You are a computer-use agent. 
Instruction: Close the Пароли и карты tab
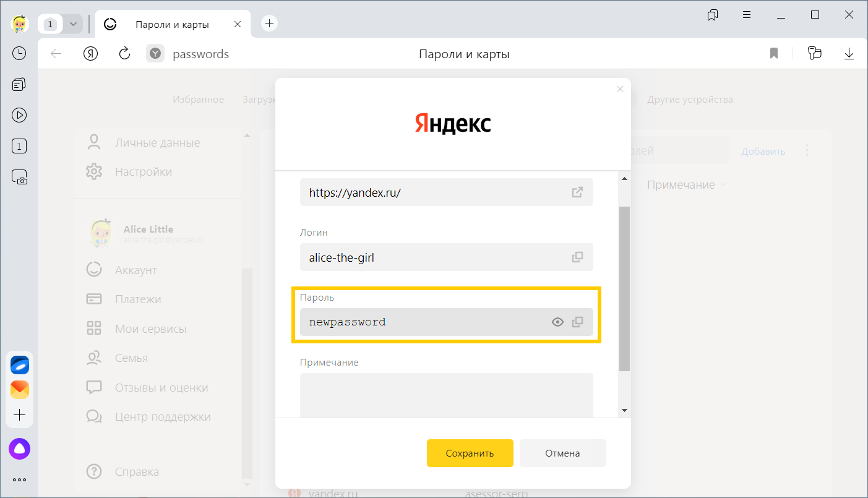click(238, 24)
